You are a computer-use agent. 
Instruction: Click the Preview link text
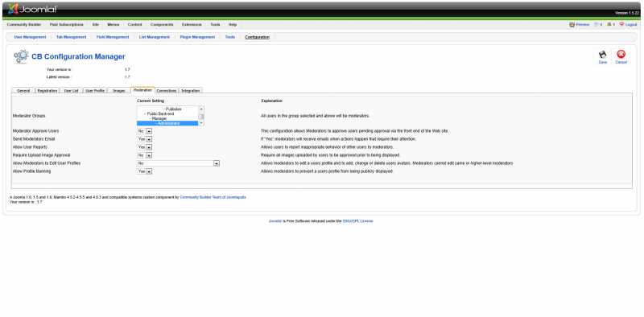click(x=582, y=25)
